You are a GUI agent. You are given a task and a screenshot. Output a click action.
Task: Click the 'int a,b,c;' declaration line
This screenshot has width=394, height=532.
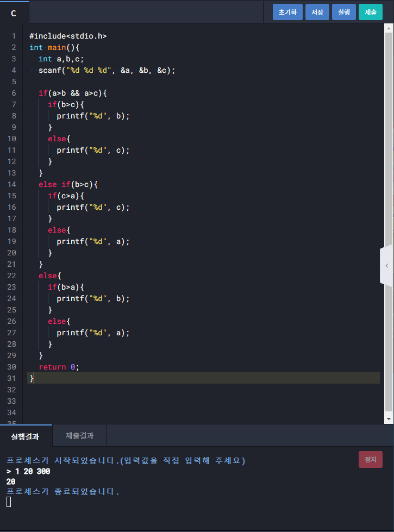point(61,59)
